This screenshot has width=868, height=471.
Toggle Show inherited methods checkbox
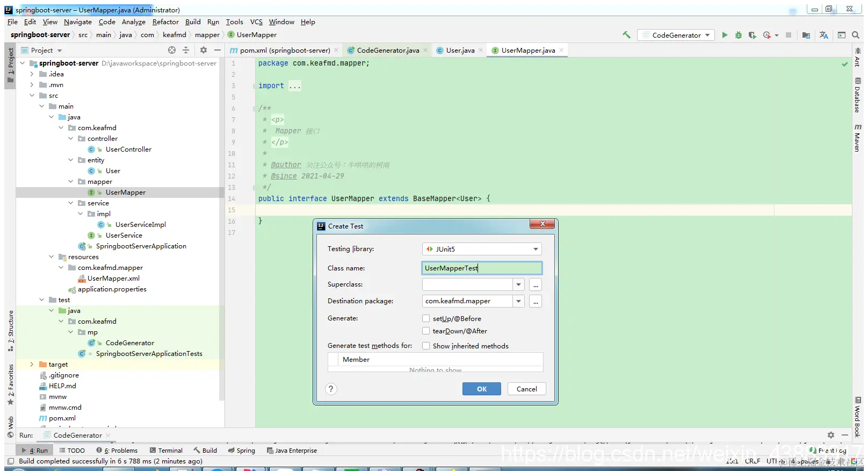(426, 346)
